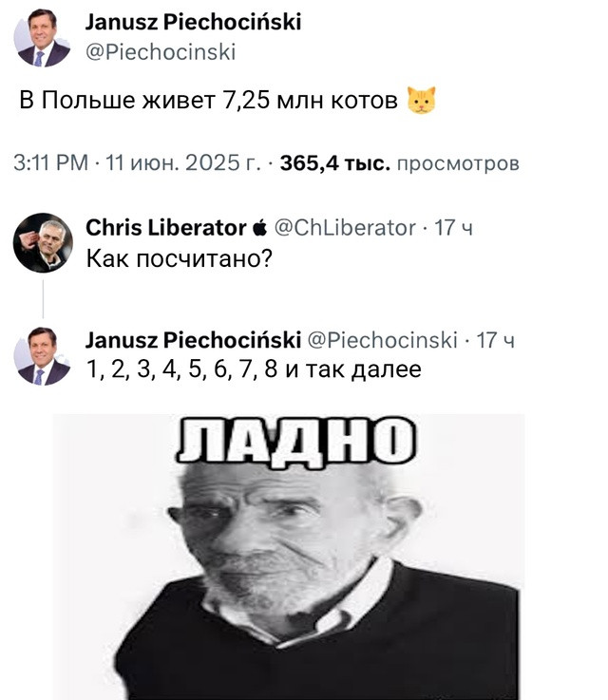Open the Chris Liberator display name
The image size is (608, 700).
click(165, 228)
